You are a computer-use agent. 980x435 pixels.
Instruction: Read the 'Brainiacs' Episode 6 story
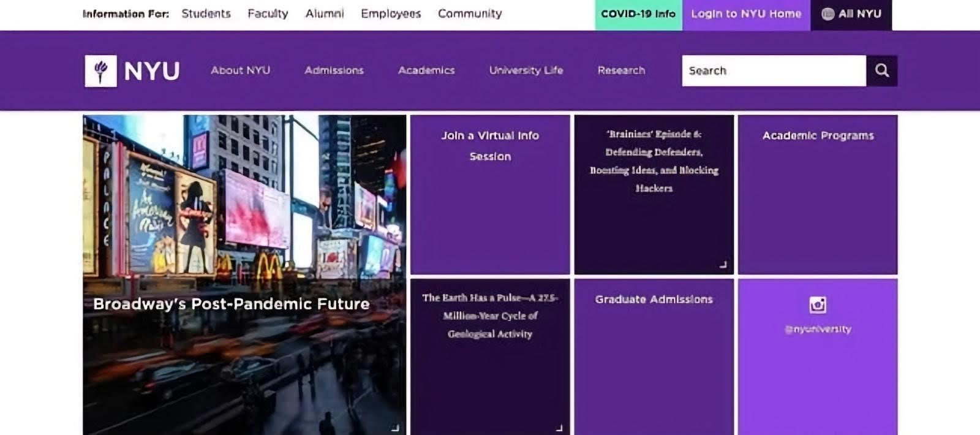654,195
